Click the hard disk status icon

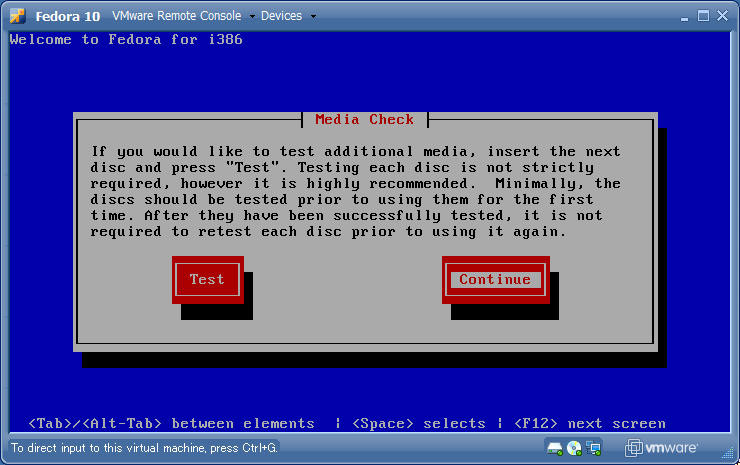pyautogui.click(x=555, y=448)
